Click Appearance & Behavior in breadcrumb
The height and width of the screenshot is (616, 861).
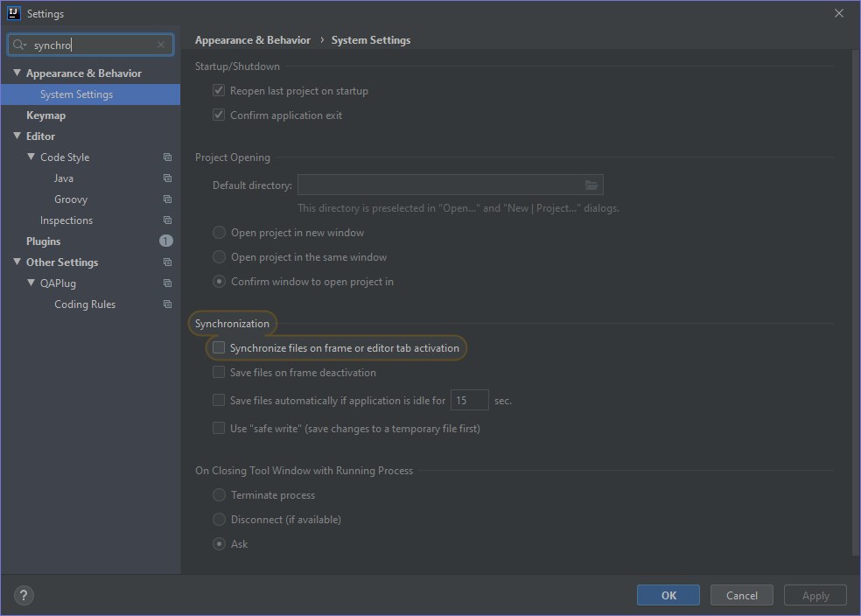[253, 40]
